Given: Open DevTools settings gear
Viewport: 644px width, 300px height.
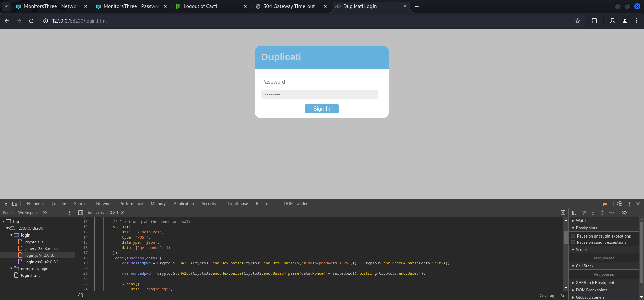Looking at the screenshot, I should click(x=620, y=204).
